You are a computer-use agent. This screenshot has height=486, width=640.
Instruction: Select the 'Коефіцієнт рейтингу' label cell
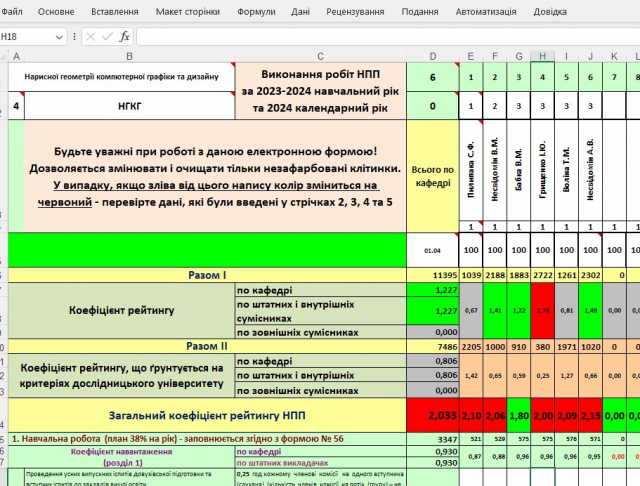click(122, 311)
